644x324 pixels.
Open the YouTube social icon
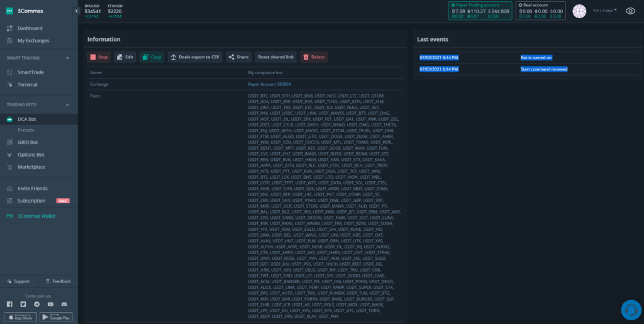point(50,304)
